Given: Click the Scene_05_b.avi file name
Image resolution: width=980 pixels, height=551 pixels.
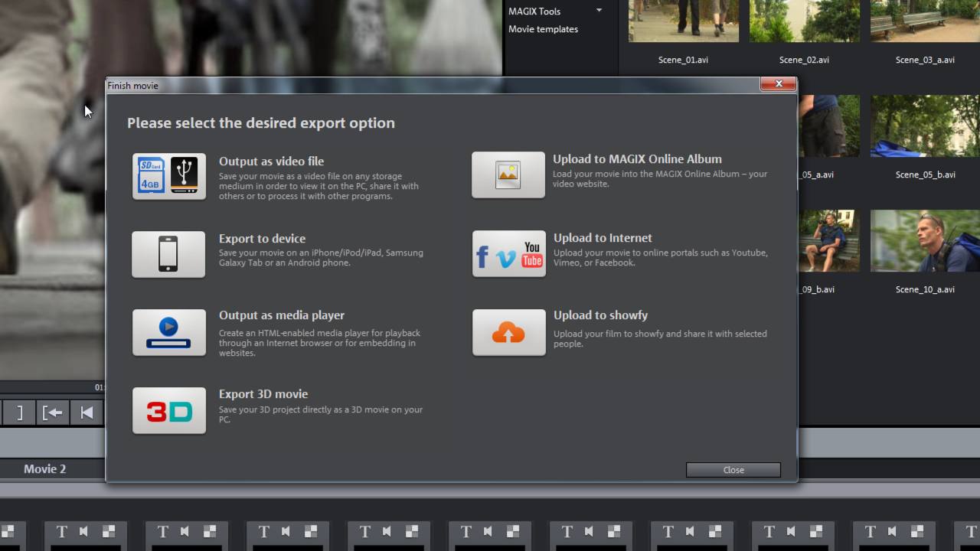Looking at the screenshot, I should 925,174.
